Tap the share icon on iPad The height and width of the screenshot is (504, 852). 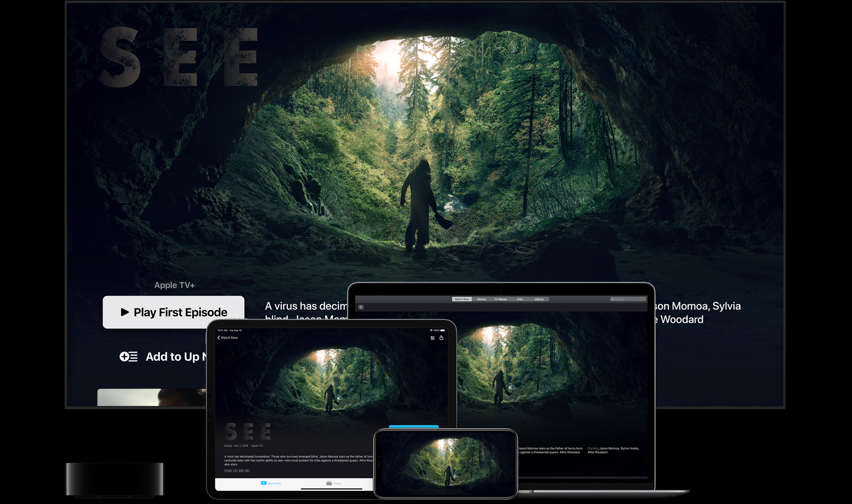point(441,337)
